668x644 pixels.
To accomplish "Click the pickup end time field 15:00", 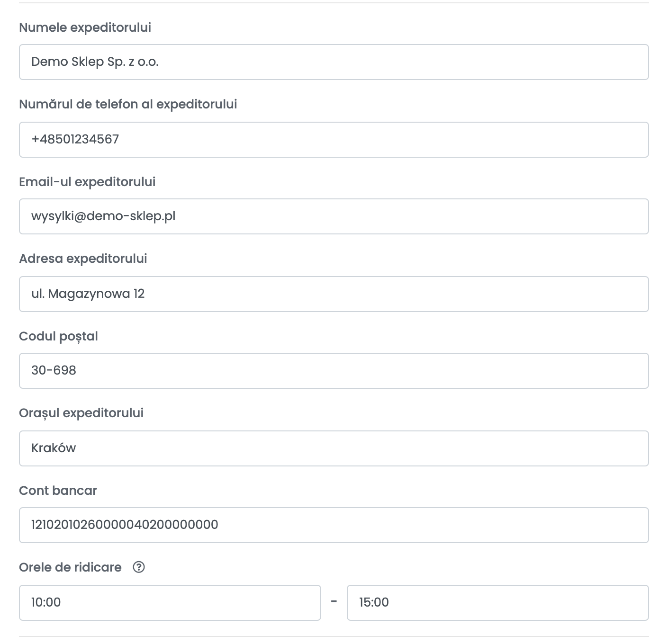I will (497, 603).
